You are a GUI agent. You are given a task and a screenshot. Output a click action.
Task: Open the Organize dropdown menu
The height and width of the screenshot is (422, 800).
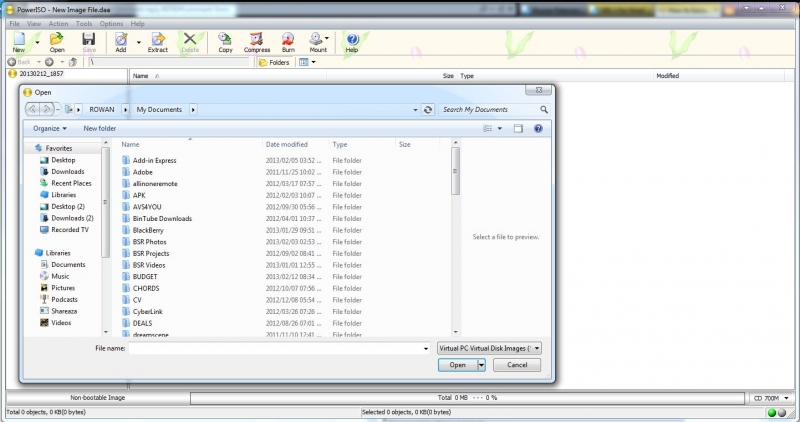pyautogui.click(x=50, y=128)
